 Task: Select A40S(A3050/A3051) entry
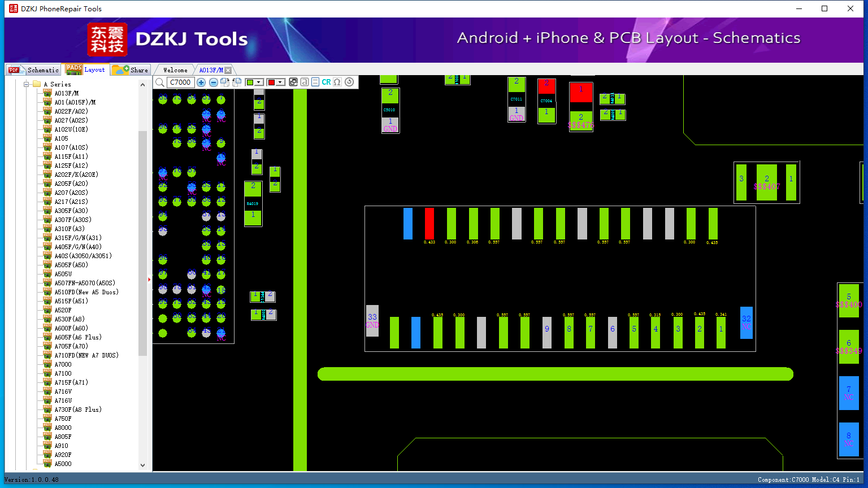[83, 256]
